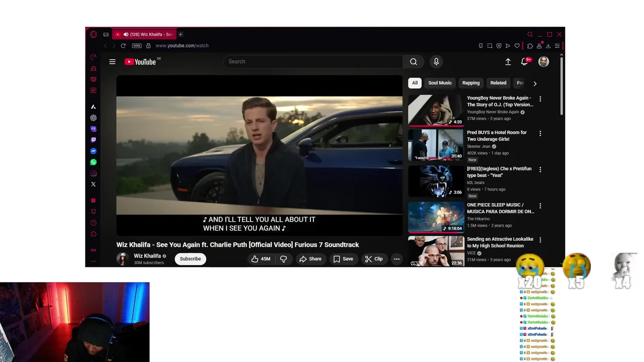Open options for Che x Prettifun type beat
The height and width of the screenshot is (362, 644).
540,170
